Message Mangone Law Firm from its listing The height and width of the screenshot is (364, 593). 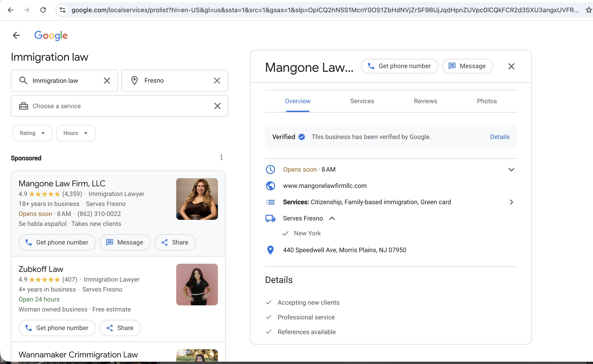[x=125, y=242]
